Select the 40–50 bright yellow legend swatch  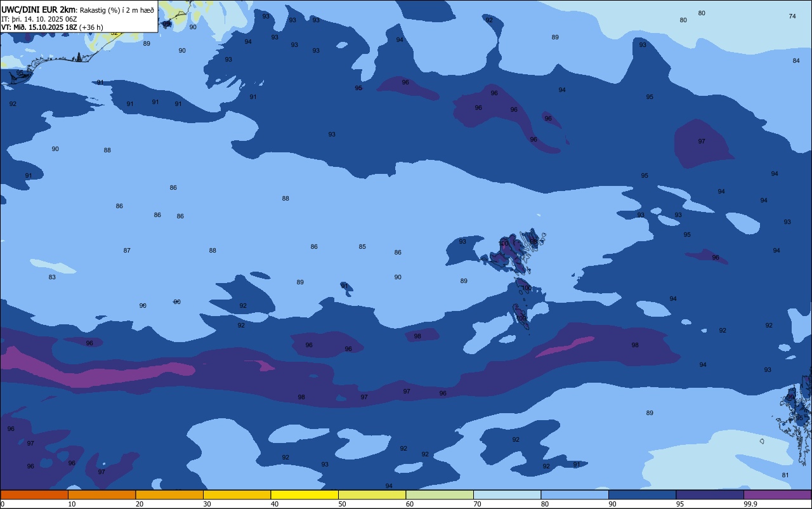tap(304, 494)
